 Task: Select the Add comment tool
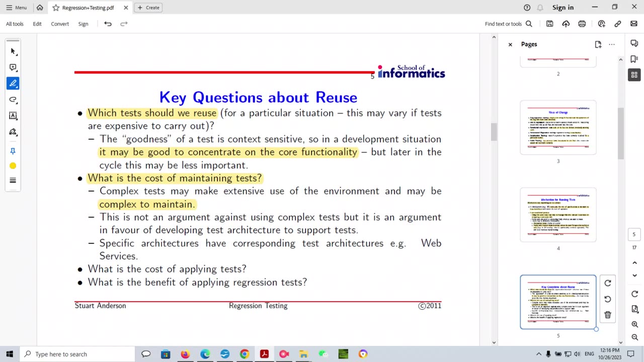click(13, 67)
